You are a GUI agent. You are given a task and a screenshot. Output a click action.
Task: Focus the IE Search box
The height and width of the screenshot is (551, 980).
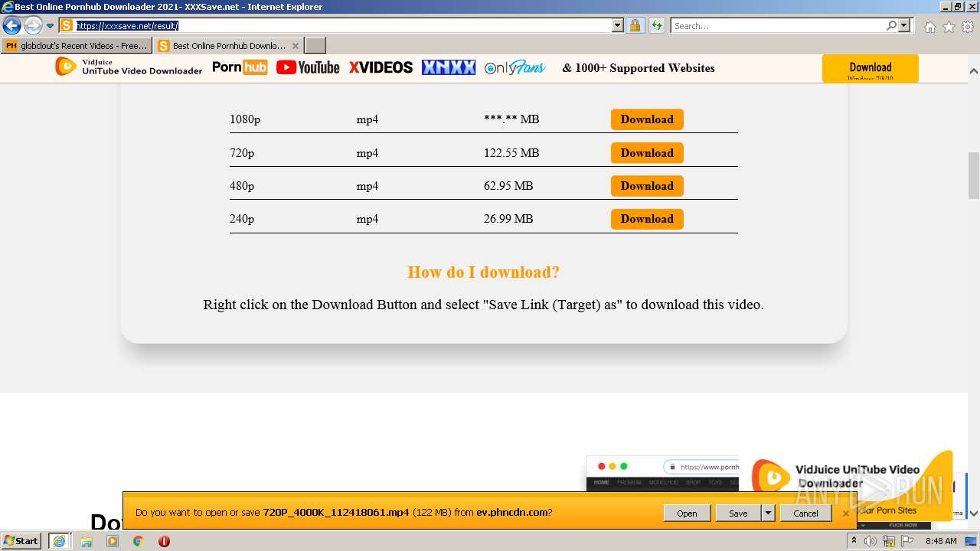pos(777,26)
